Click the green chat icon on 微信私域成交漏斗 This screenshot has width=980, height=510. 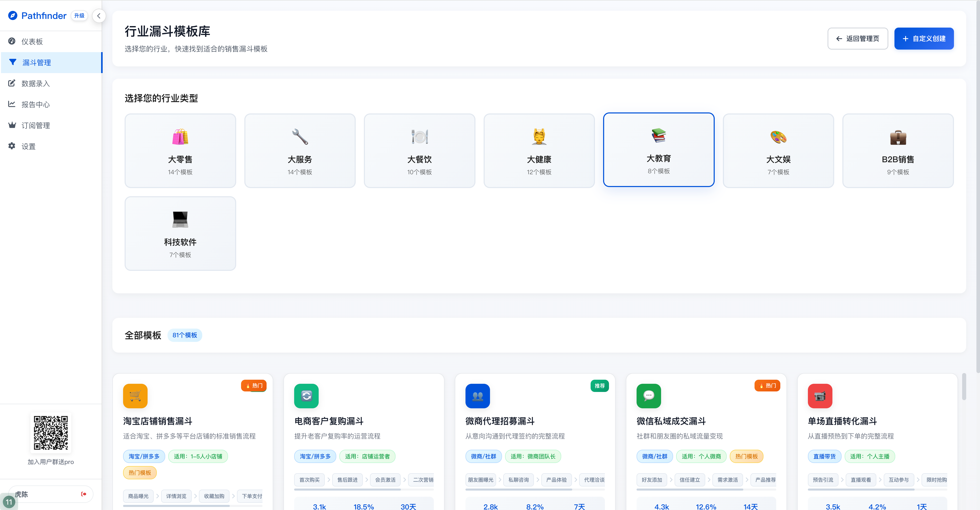(x=649, y=396)
